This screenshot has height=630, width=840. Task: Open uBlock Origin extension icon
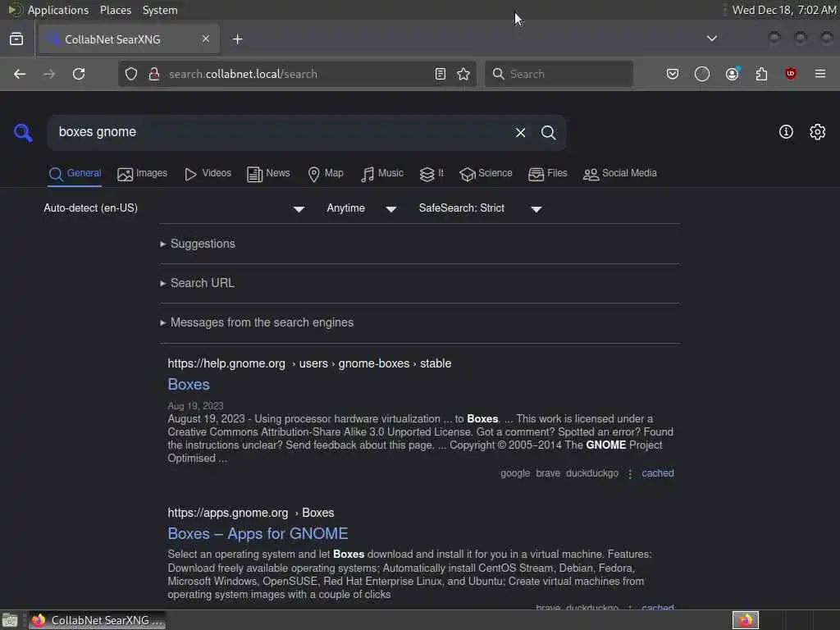790,73
